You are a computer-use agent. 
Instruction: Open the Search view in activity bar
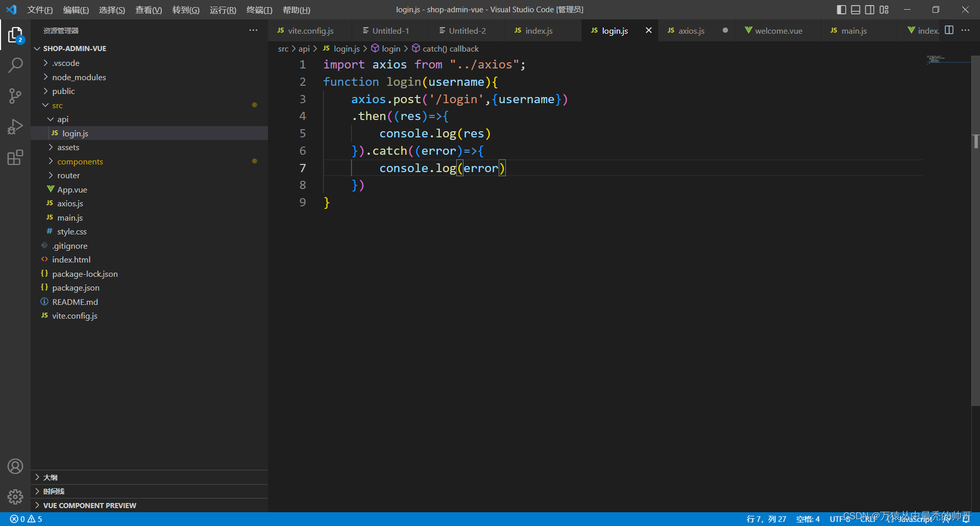[15, 65]
